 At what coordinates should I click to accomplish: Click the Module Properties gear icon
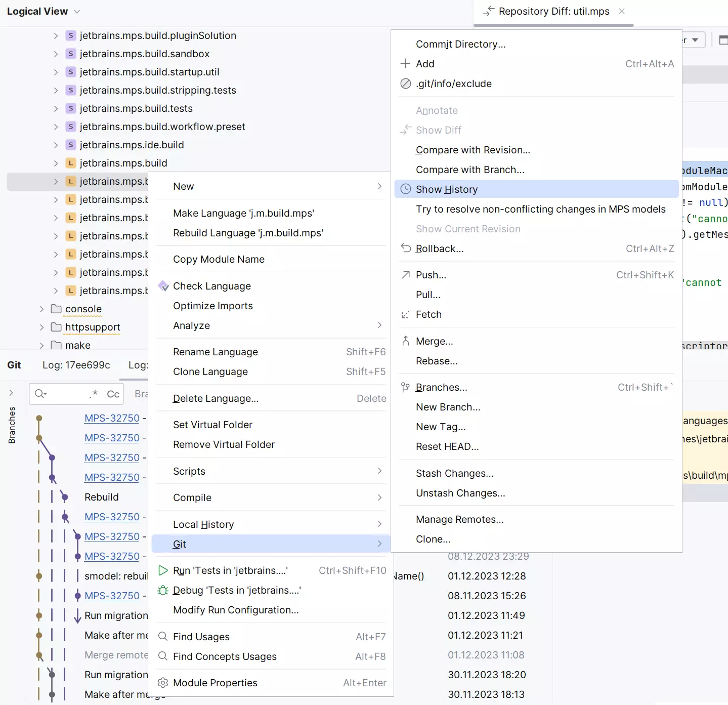(x=163, y=683)
